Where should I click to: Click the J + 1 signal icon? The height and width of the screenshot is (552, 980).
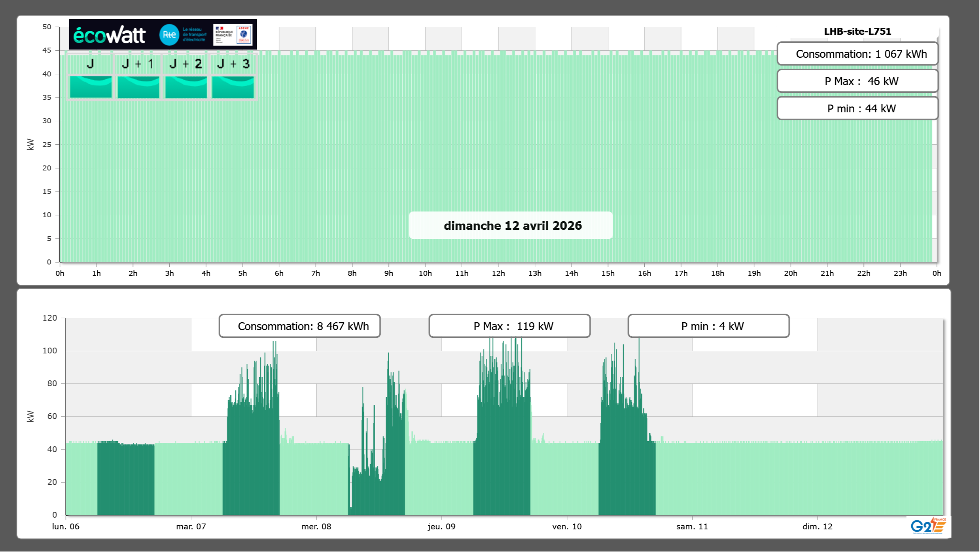pyautogui.click(x=138, y=87)
